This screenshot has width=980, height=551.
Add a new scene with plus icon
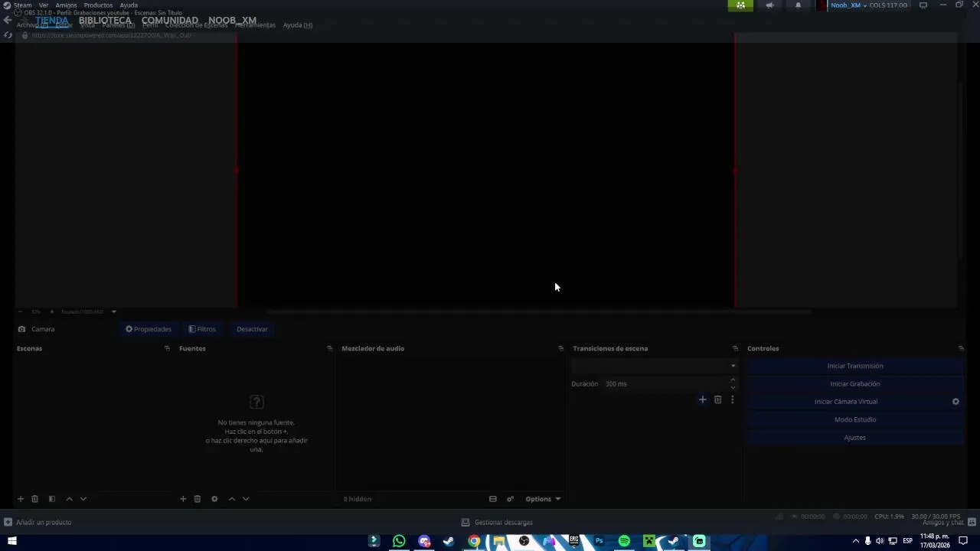[21, 499]
